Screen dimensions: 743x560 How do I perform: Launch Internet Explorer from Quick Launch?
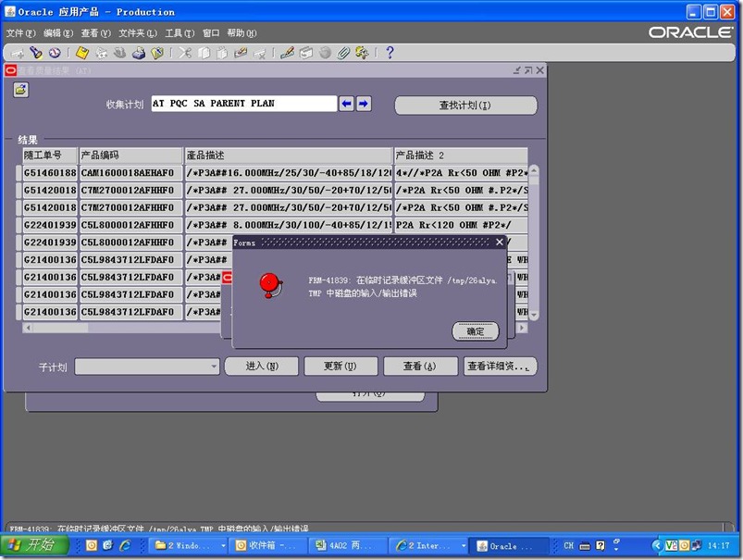125,546
